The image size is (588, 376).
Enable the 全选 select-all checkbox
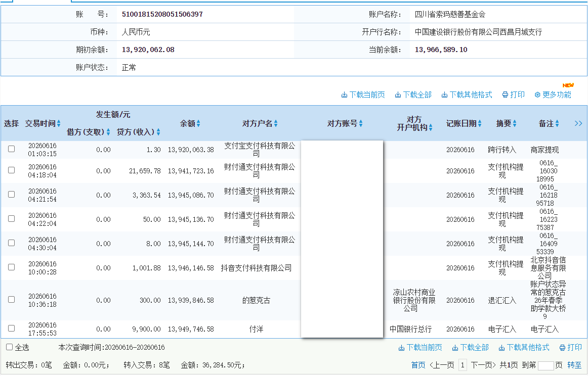[x=10, y=347]
